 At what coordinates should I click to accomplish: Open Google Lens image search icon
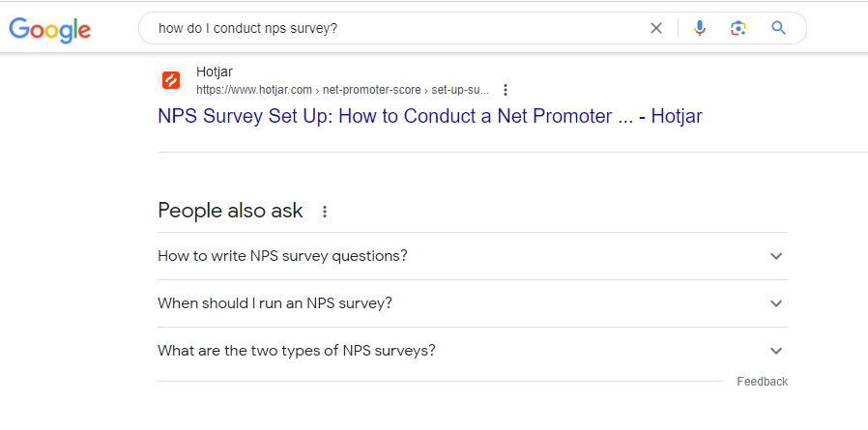(738, 28)
